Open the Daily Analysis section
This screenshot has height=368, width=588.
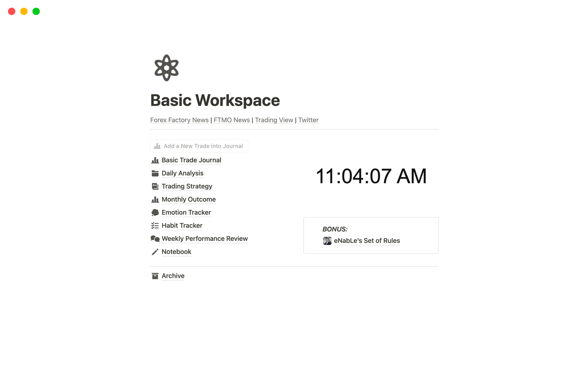183,173
